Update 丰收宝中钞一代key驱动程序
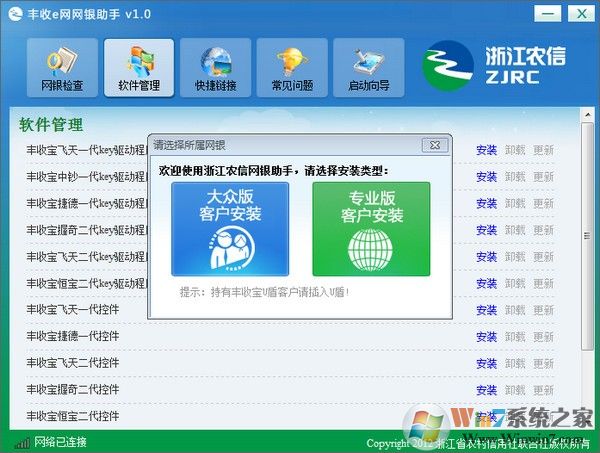Image resolution: width=600 pixels, height=453 pixels. point(543,177)
